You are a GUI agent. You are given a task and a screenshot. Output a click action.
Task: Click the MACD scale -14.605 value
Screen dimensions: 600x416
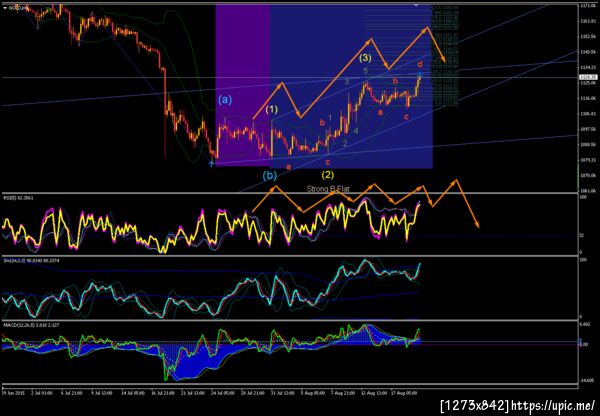pos(586,380)
